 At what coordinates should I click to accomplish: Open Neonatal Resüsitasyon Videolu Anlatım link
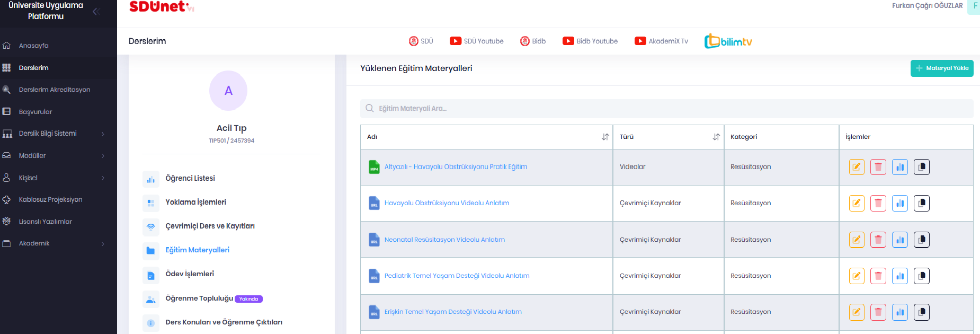pyautogui.click(x=444, y=240)
